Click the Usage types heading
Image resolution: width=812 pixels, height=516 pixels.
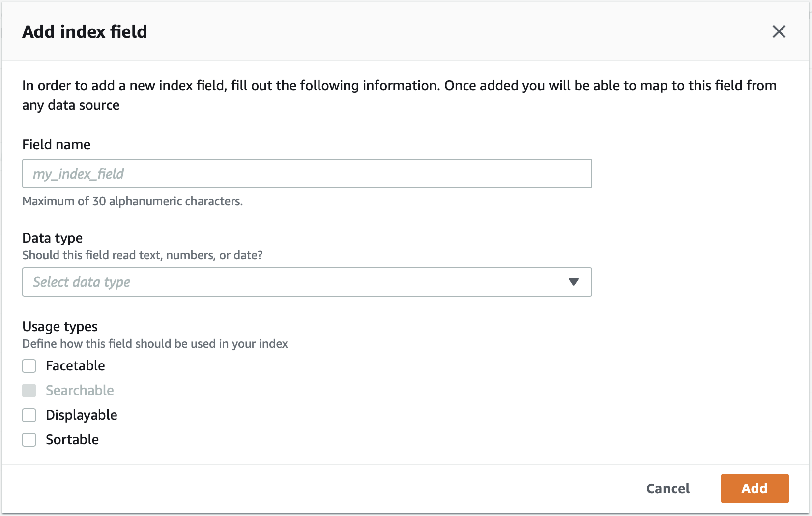60,327
